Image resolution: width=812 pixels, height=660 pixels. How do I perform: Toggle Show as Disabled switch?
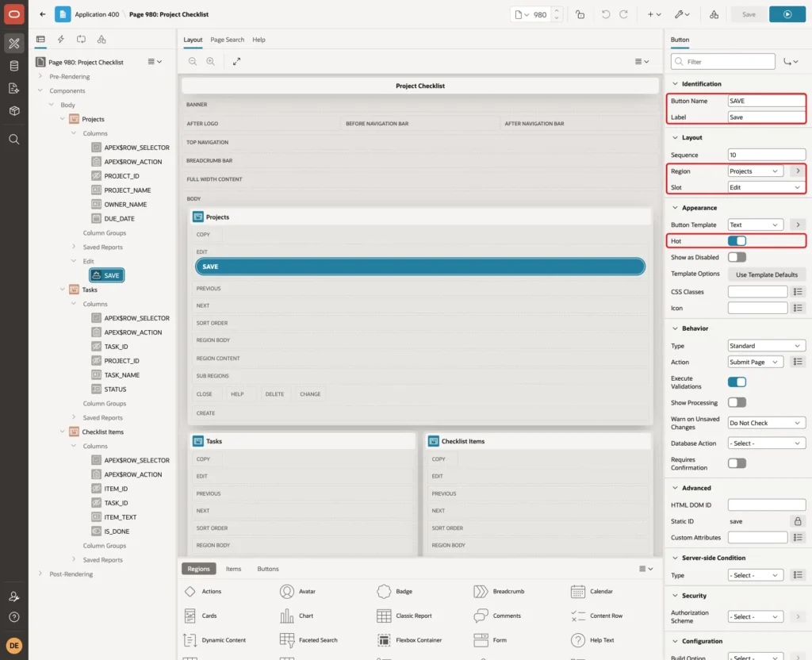click(x=737, y=257)
